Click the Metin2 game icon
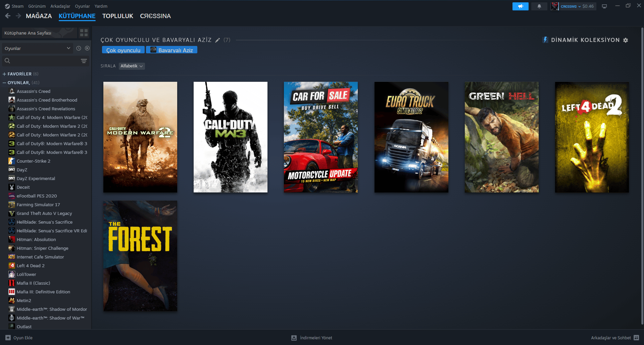The height and width of the screenshot is (345, 644). click(x=12, y=300)
